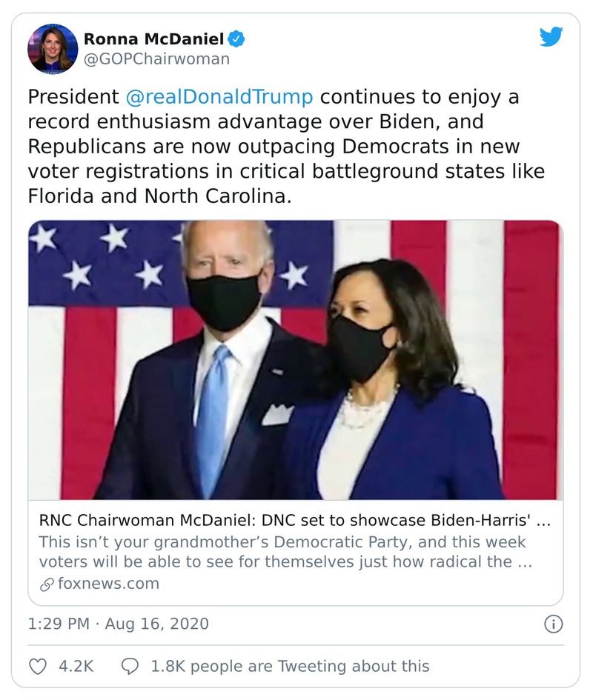593x700 pixels.
Task: Open the @GOPChairwoman handle link
Action: pyautogui.click(x=156, y=59)
